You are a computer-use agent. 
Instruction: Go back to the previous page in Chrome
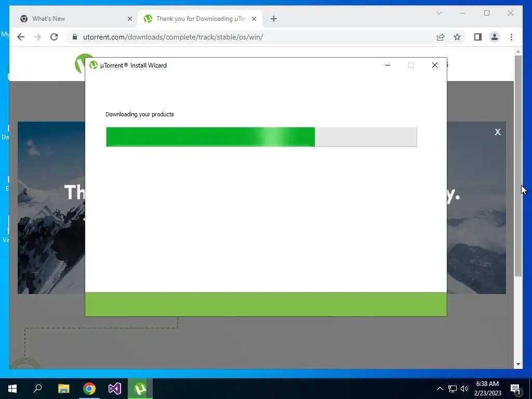[x=21, y=37]
